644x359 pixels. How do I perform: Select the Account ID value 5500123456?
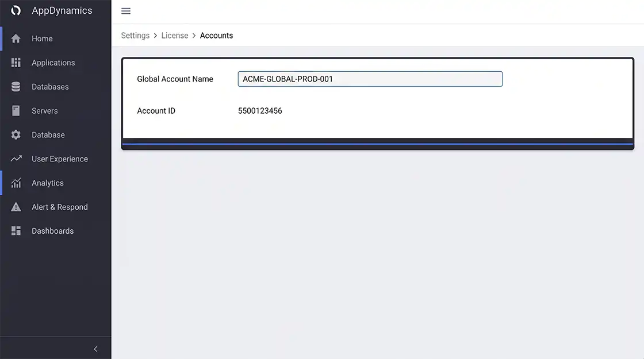(x=260, y=111)
